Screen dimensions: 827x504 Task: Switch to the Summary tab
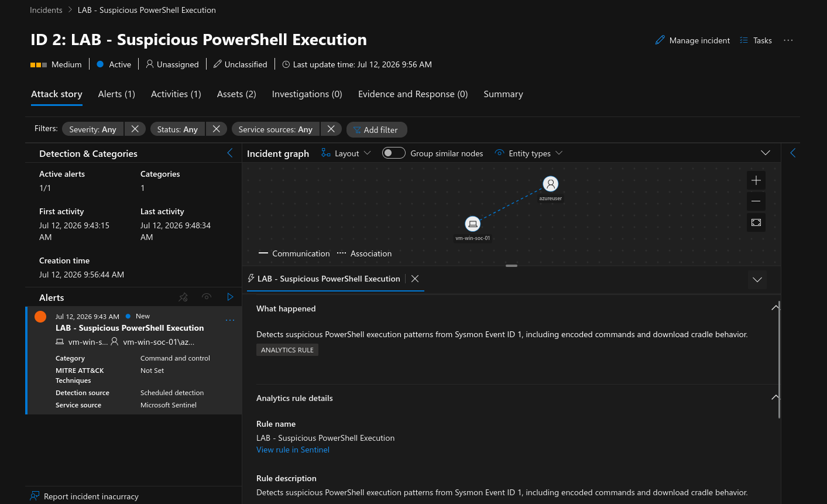503,94
